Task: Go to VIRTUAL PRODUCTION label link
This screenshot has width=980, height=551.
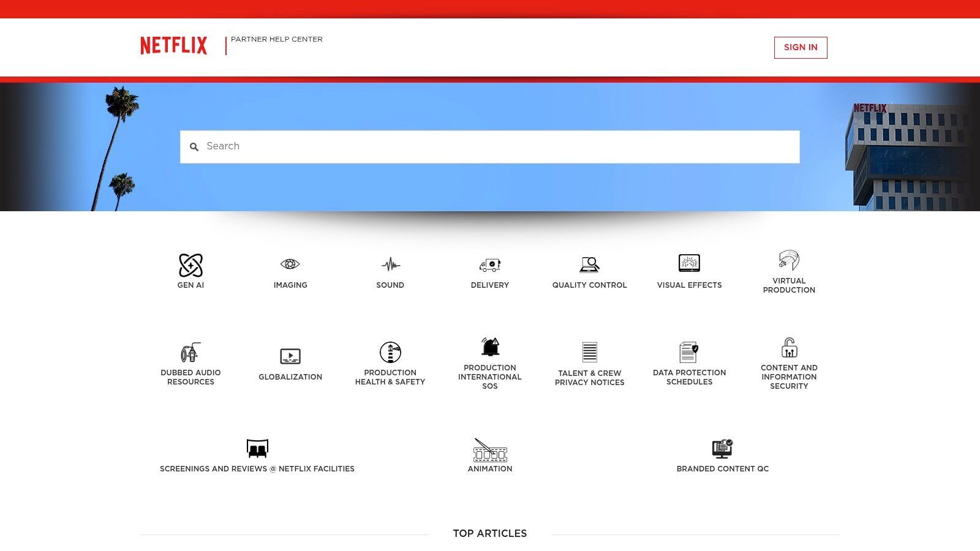Action: pos(789,285)
